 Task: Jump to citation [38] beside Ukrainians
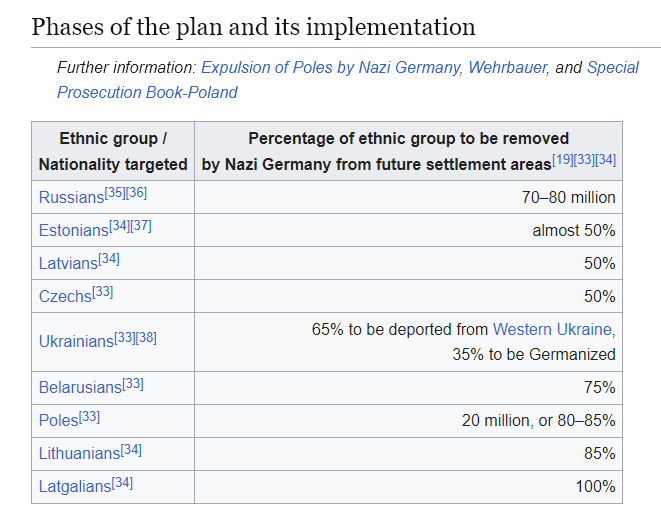(x=146, y=337)
